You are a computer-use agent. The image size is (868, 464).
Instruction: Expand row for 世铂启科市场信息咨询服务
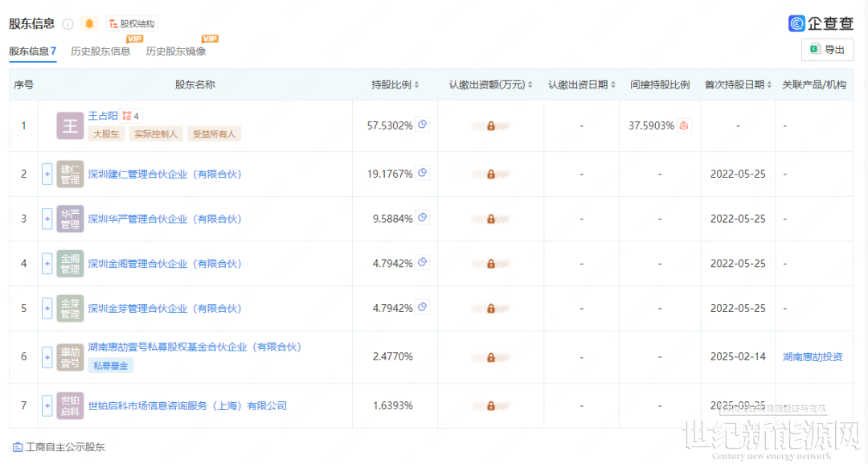47,406
